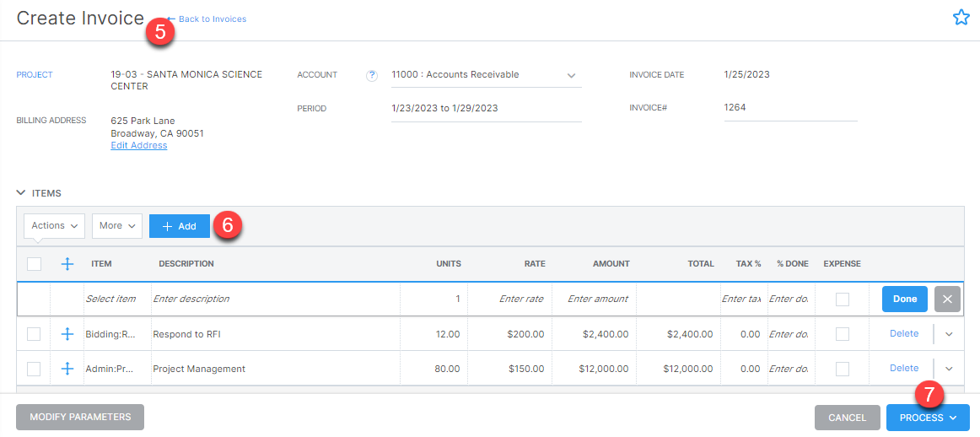
Task: Click the Modify Parameters button
Action: point(80,417)
